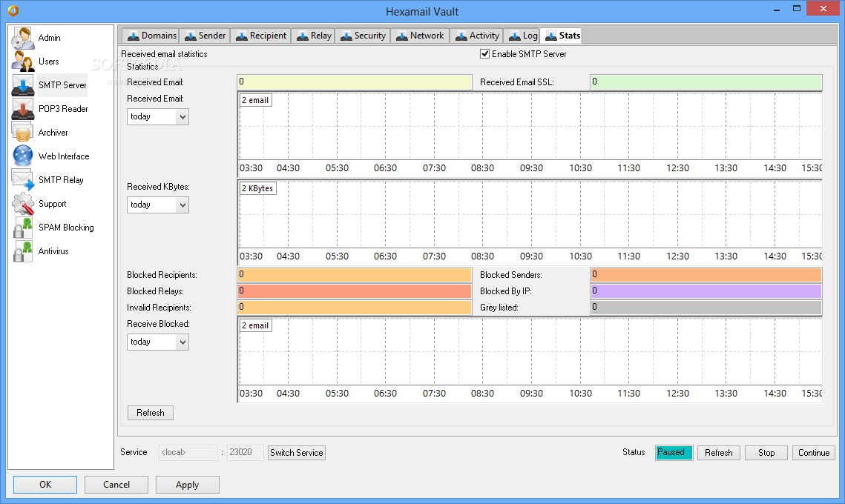Select the Archiver icon
Image resolution: width=845 pixels, height=504 pixels.
(23, 133)
